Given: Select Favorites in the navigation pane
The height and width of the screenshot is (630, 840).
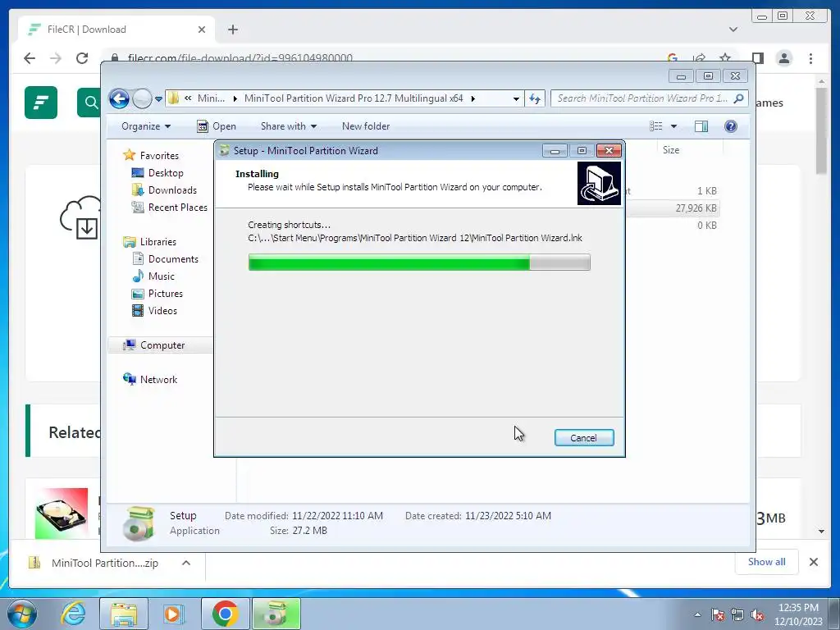Looking at the screenshot, I should [x=159, y=155].
